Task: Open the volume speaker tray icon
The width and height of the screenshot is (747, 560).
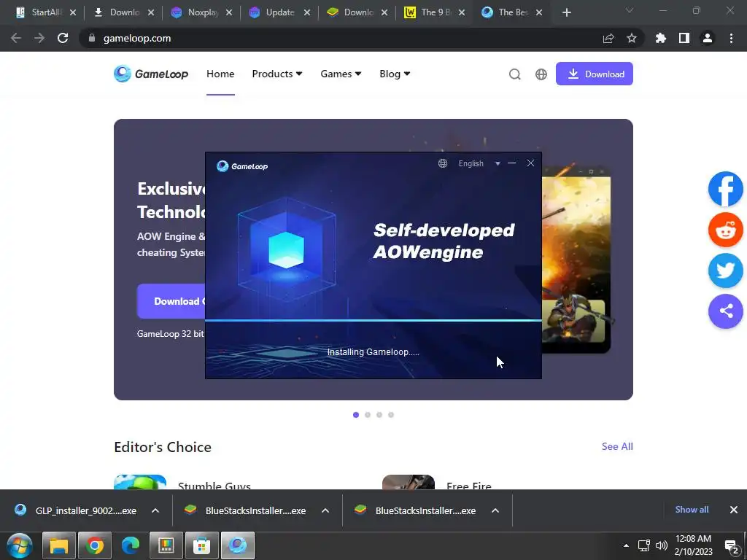Action: tap(661, 545)
